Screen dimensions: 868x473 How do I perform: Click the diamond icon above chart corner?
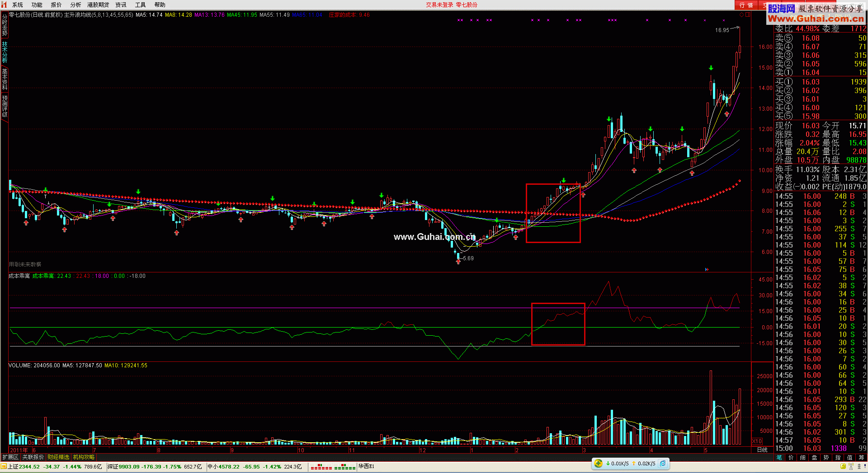pyautogui.click(x=741, y=14)
